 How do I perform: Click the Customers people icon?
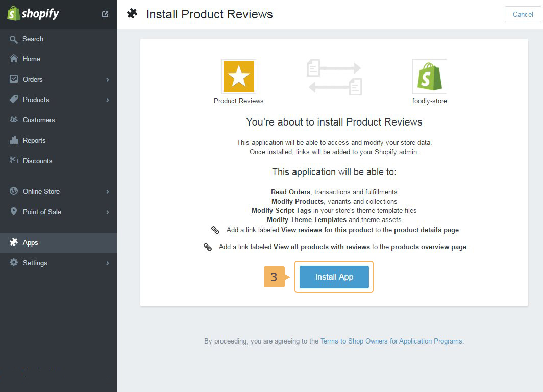[x=14, y=120]
